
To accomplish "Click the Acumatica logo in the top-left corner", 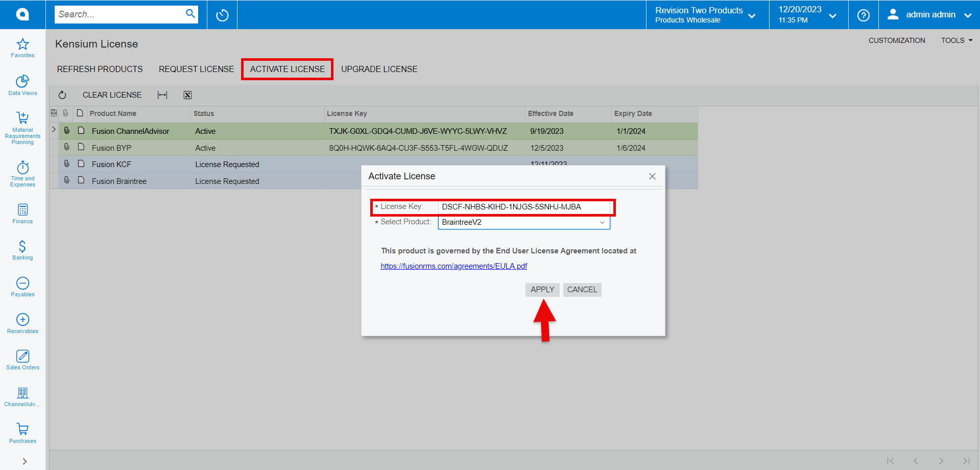I will coord(21,14).
